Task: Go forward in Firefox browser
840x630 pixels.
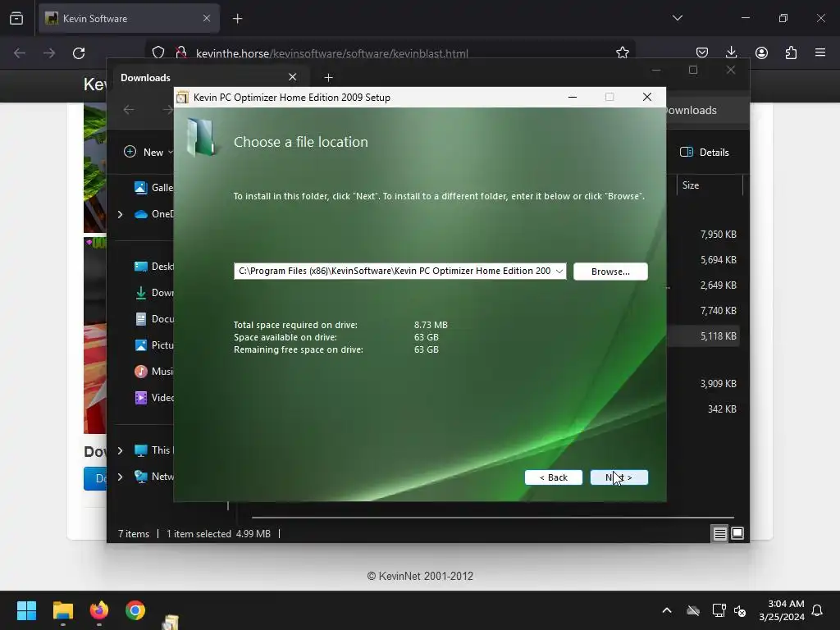Action: (x=49, y=53)
